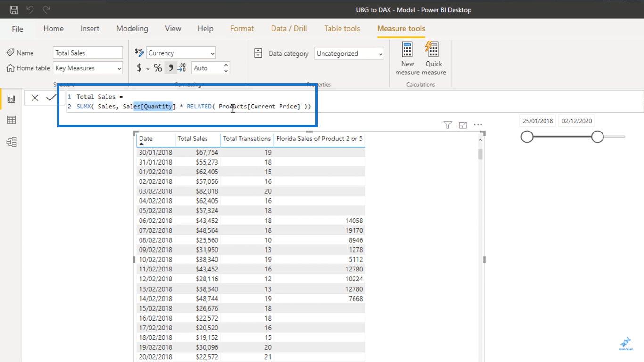The height and width of the screenshot is (362, 644).
Task: Select the 20/02/2018 date cell
Action: tap(156, 357)
